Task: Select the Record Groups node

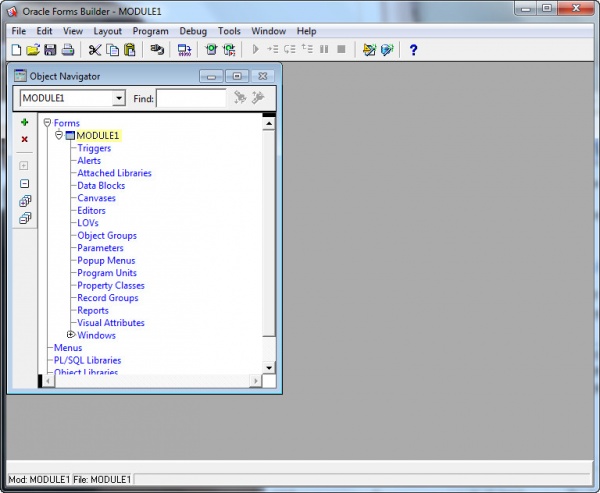Action: (x=108, y=298)
